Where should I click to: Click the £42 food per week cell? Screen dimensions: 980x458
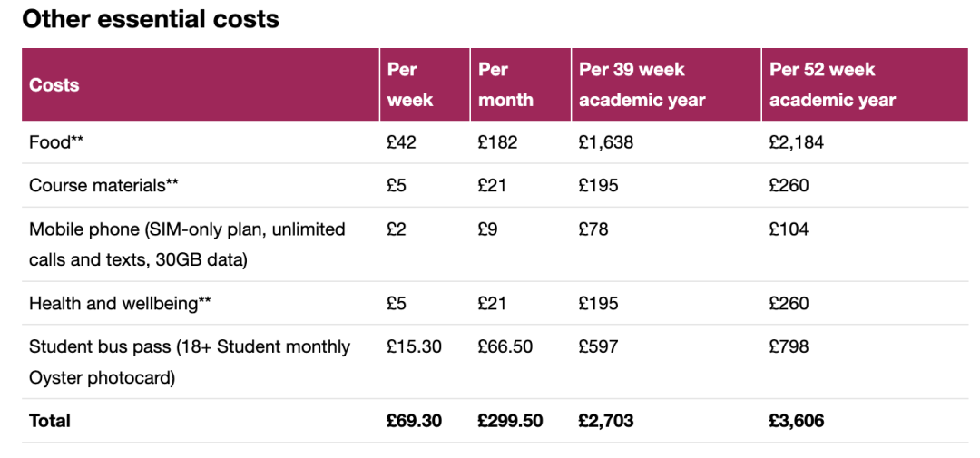pyautogui.click(x=401, y=142)
